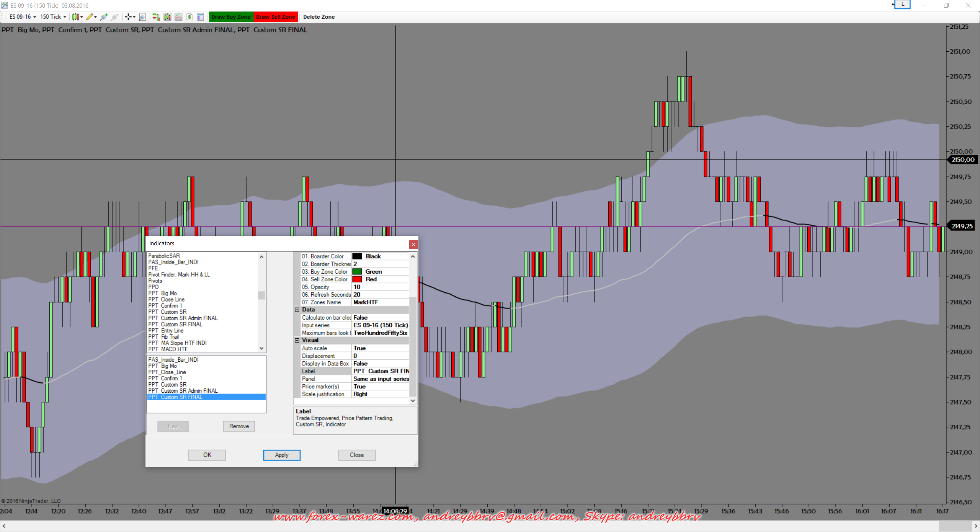Open the Strategies dollar-sign icon
Screen dimensions: 980x532
click(x=189, y=17)
